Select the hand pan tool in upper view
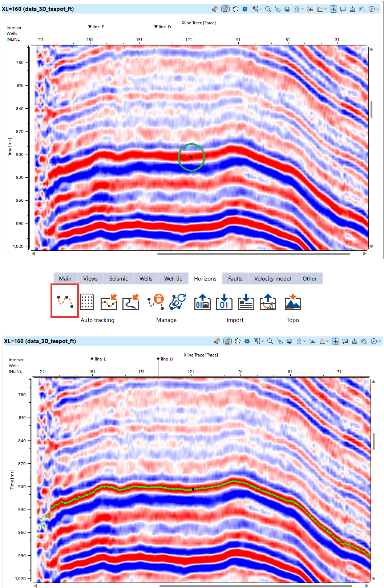The image size is (384, 588). click(235, 9)
